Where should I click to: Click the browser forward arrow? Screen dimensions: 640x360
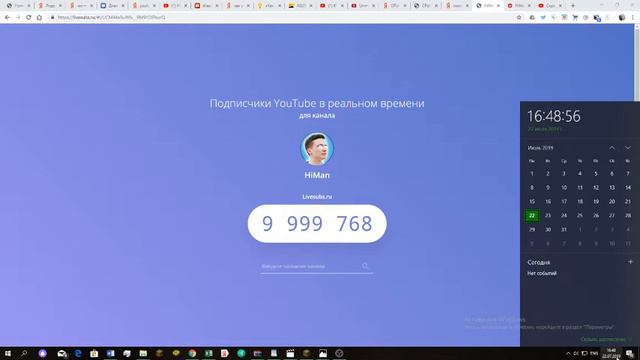(x=18, y=18)
